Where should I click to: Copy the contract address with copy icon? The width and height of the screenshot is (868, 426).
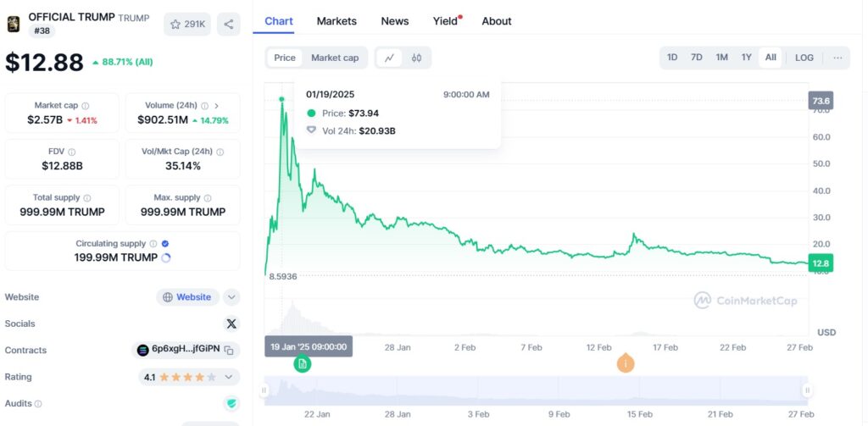click(x=229, y=350)
